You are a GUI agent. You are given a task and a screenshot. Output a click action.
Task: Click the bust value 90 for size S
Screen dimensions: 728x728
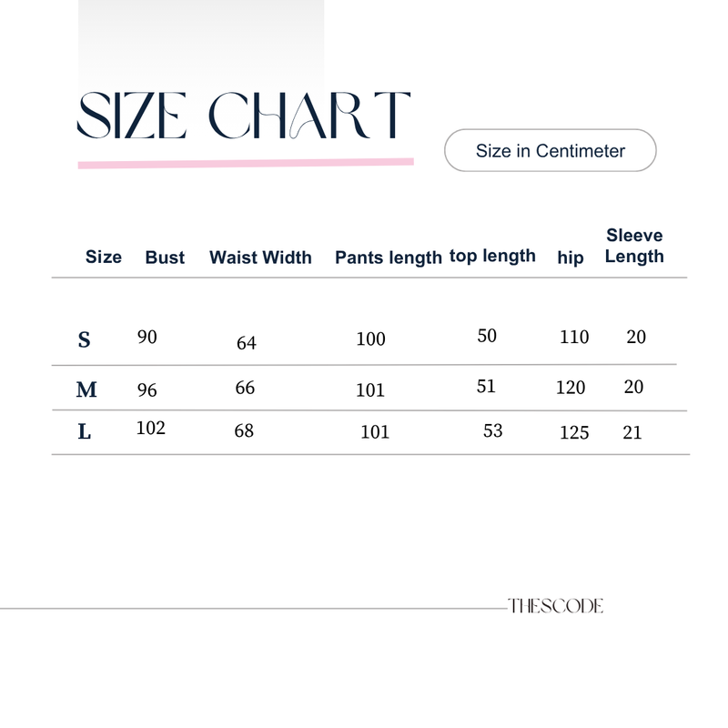pos(147,337)
